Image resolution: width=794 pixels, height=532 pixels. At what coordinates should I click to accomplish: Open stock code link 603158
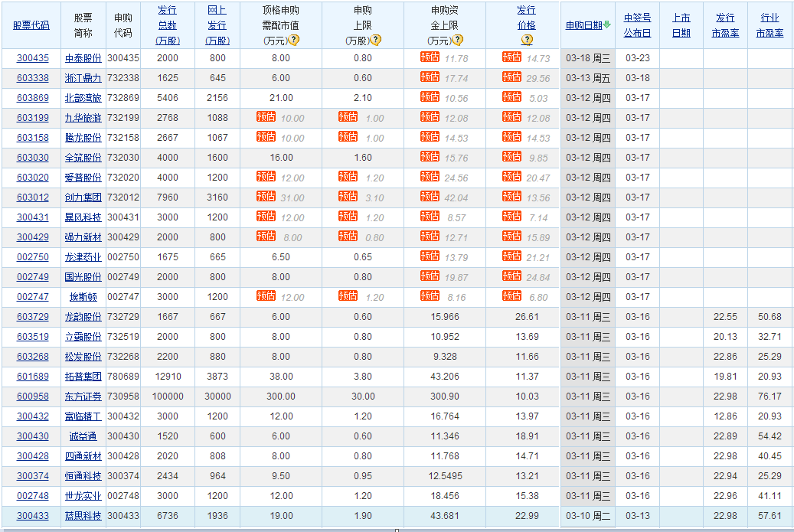pyautogui.click(x=33, y=138)
